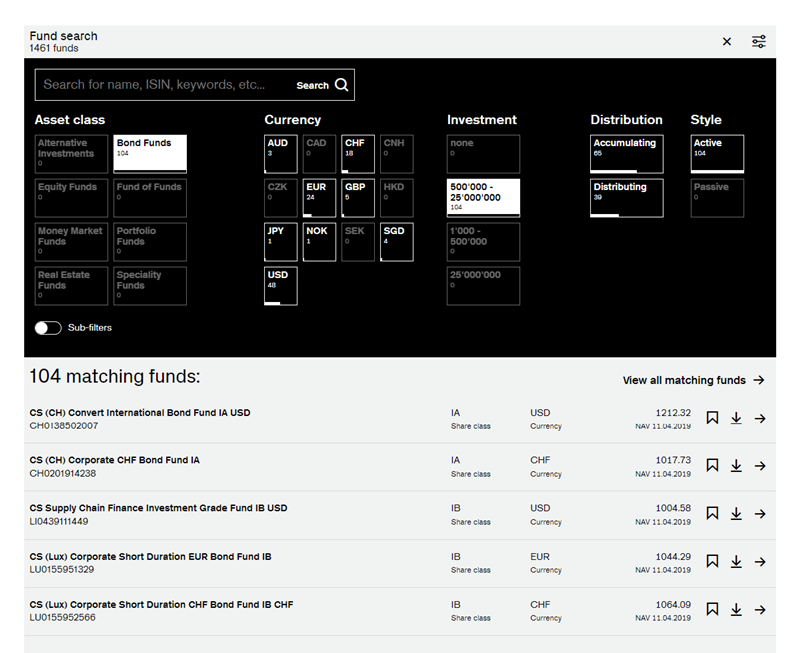Enable the EUR currency filter

tap(319, 198)
